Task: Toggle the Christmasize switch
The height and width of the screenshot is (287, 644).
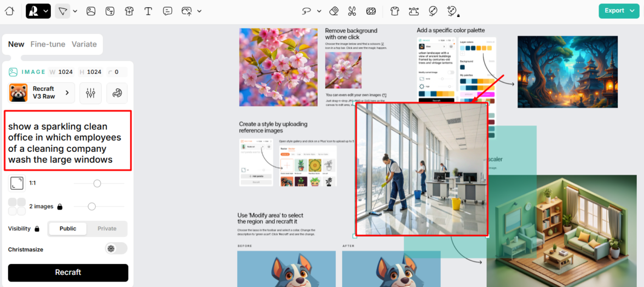Action: (x=116, y=249)
